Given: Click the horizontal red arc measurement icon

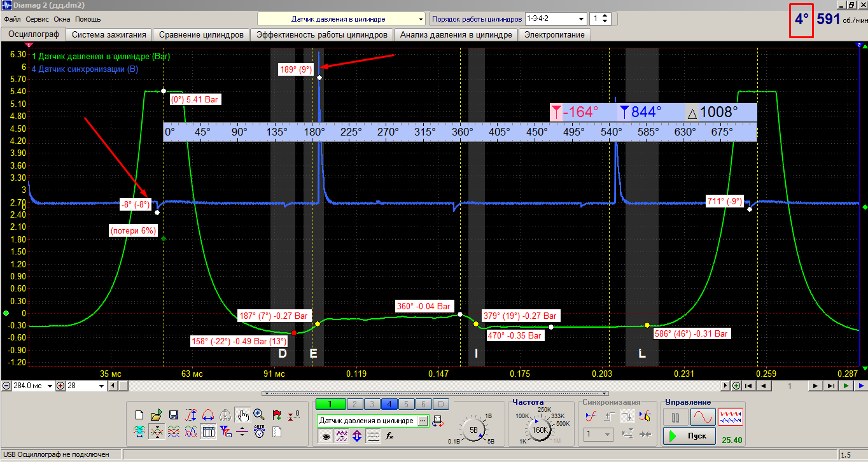Looking at the screenshot, I should tap(207, 416).
